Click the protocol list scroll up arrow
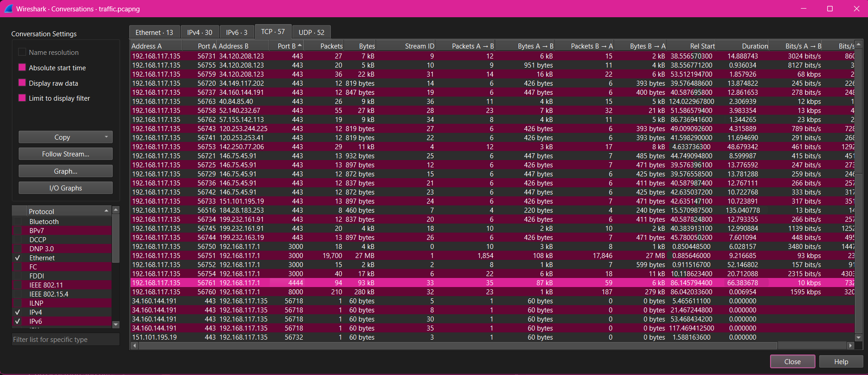Viewport: 868px width, 375px height. click(x=116, y=209)
